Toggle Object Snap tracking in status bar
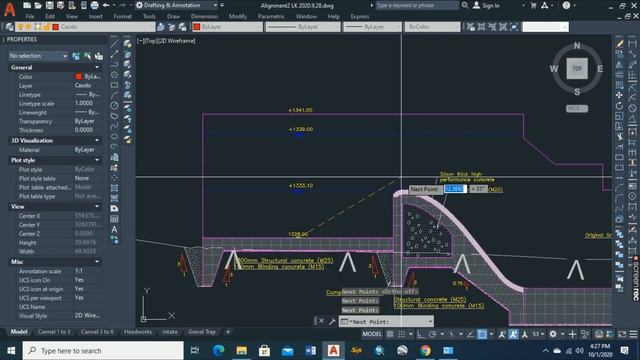This screenshot has width=640, height=360. tap(471, 334)
